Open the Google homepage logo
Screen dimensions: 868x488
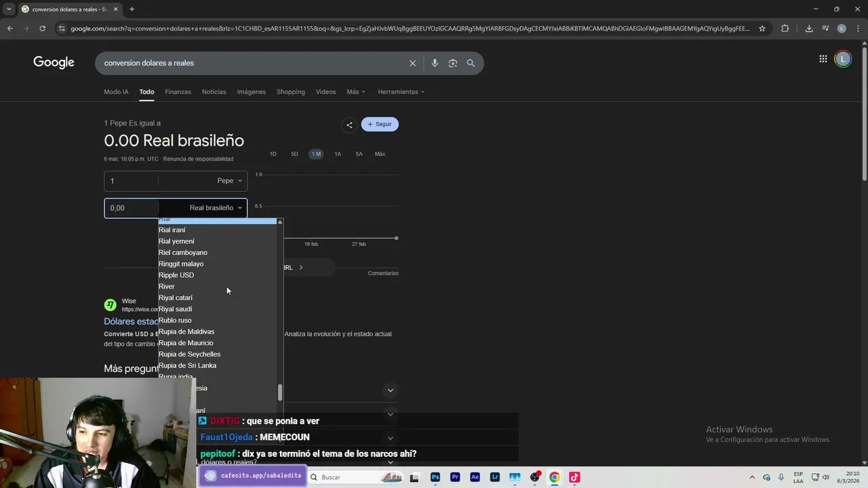(x=54, y=62)
